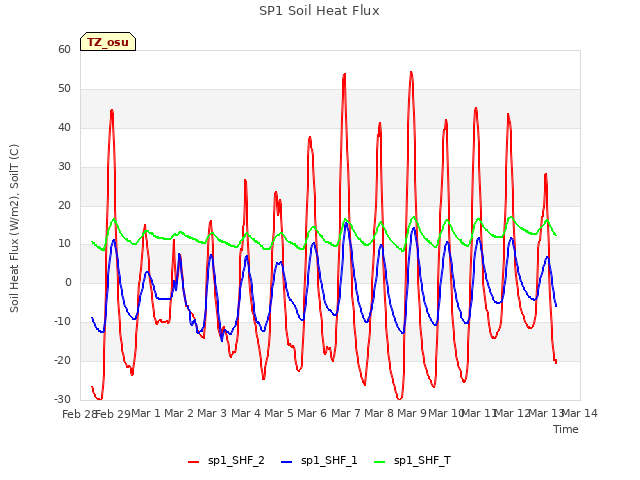Click the x-axis label Mar 1
This screenshot has width=640, height=480.
[146, 413]
